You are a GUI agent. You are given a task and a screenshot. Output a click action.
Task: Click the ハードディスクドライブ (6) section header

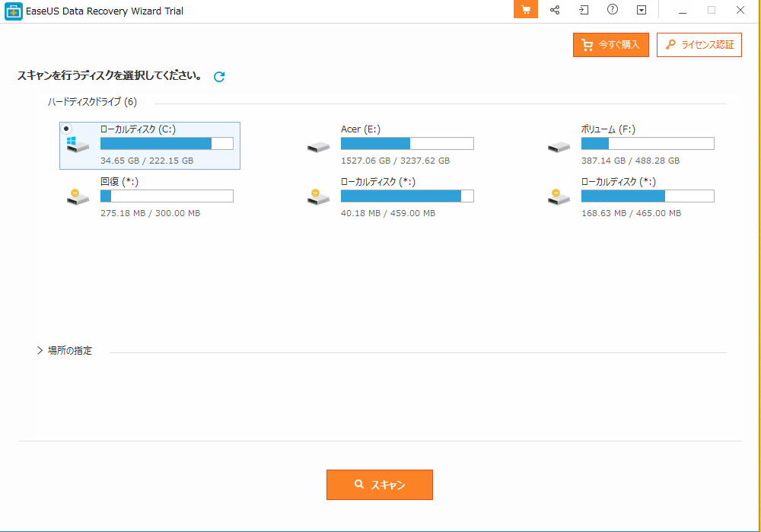92,102
